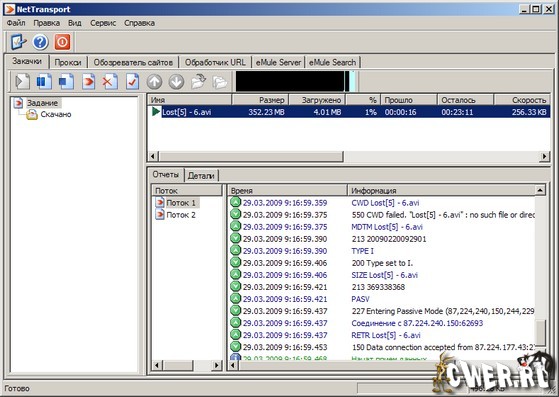Image resolution: width=559 pixels, height=397 pixels.
Task: Click the download list horizontal scrollbar right arrow
Action: point(544,156)
